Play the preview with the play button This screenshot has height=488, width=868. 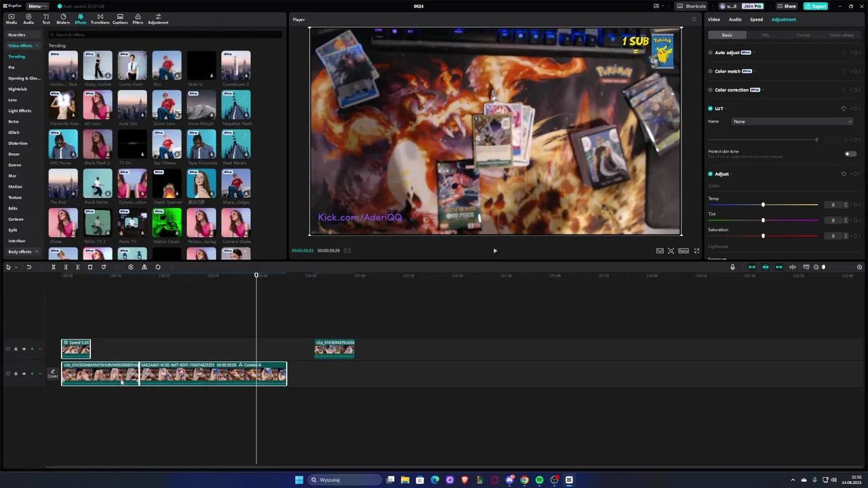(495, 251)
